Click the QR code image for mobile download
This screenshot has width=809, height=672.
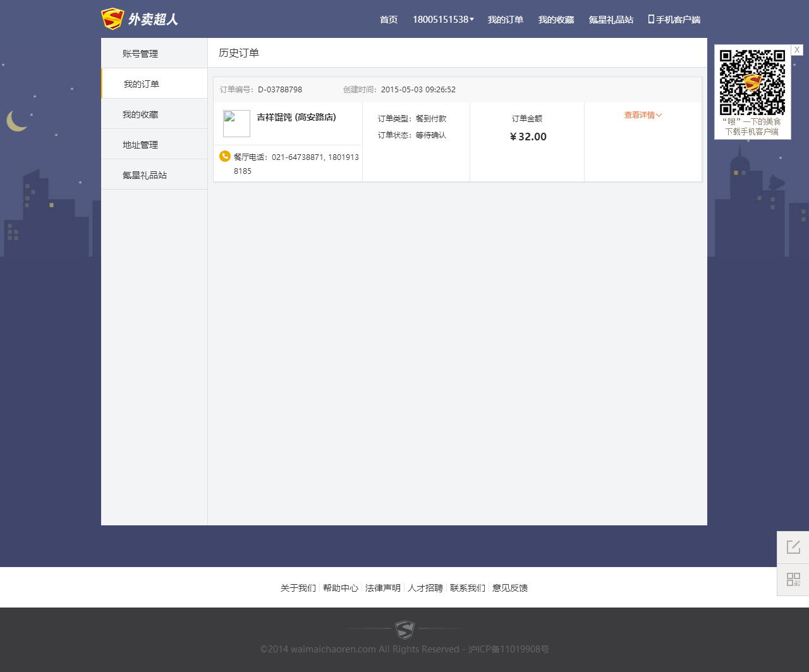pyautogui.click(x=752, y=82)
